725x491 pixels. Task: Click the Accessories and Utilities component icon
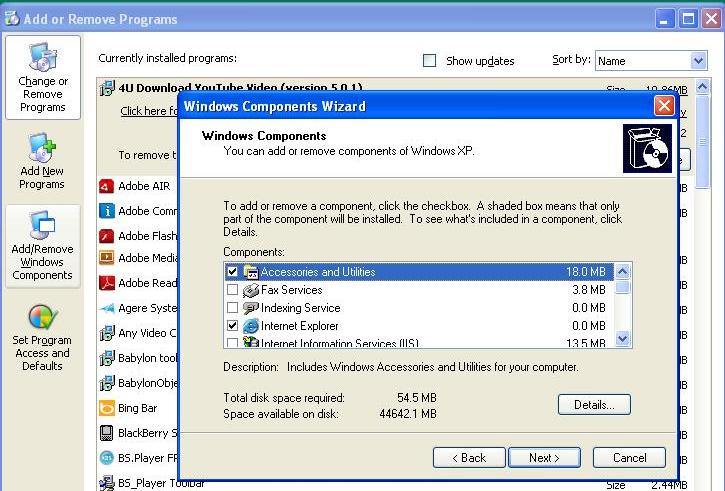coord(251,272)
